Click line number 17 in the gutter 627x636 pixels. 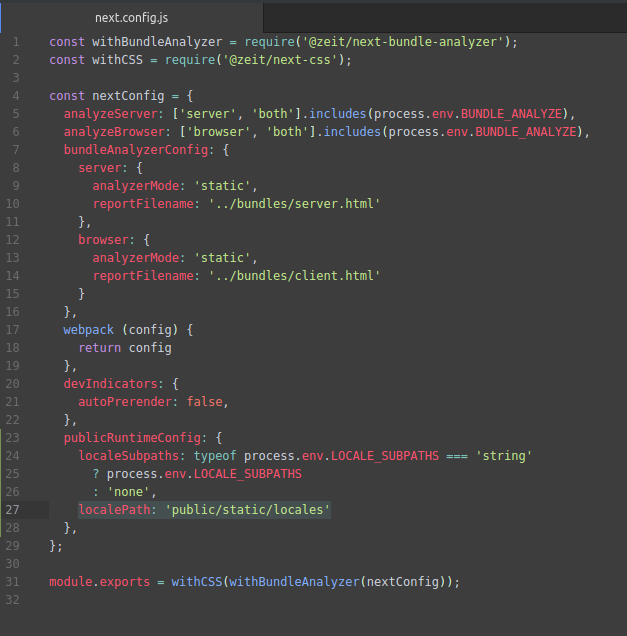coord(13,330)
